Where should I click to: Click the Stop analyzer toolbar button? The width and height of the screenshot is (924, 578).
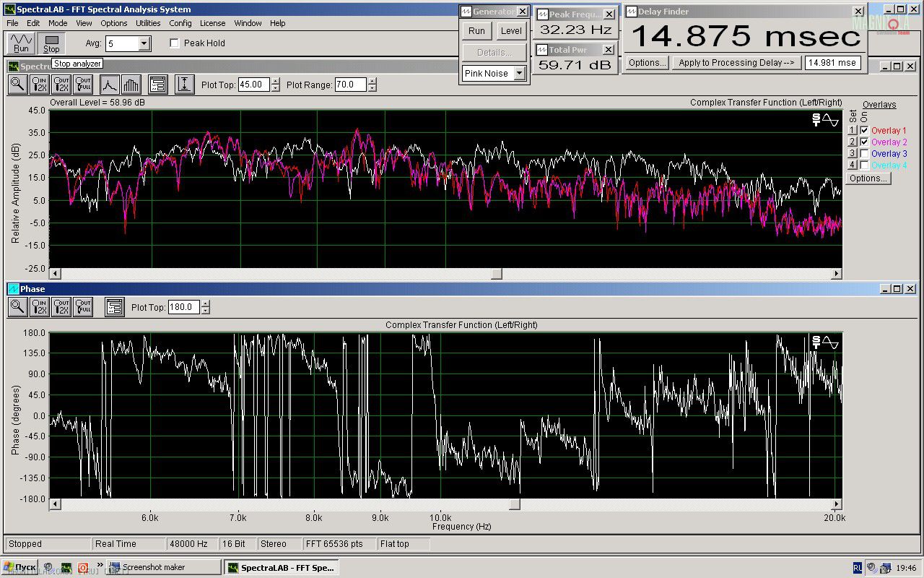tap(51, 43)
